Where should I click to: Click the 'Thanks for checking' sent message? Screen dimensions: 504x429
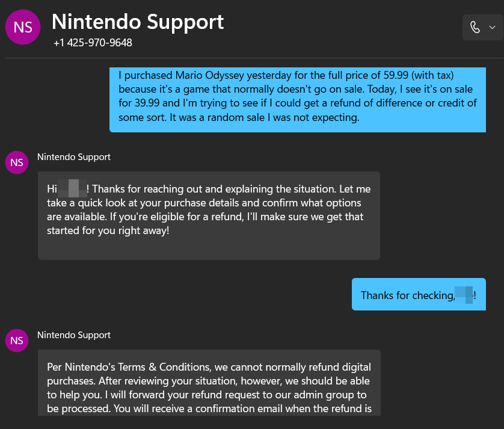click(x=419, y=294)
